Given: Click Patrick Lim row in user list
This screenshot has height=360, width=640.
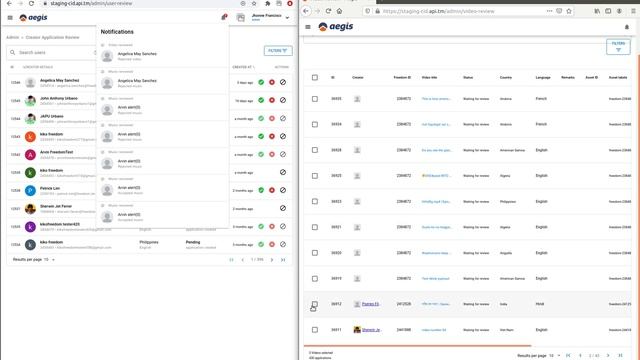Looking at the screenshot, I should click(149, 191).
